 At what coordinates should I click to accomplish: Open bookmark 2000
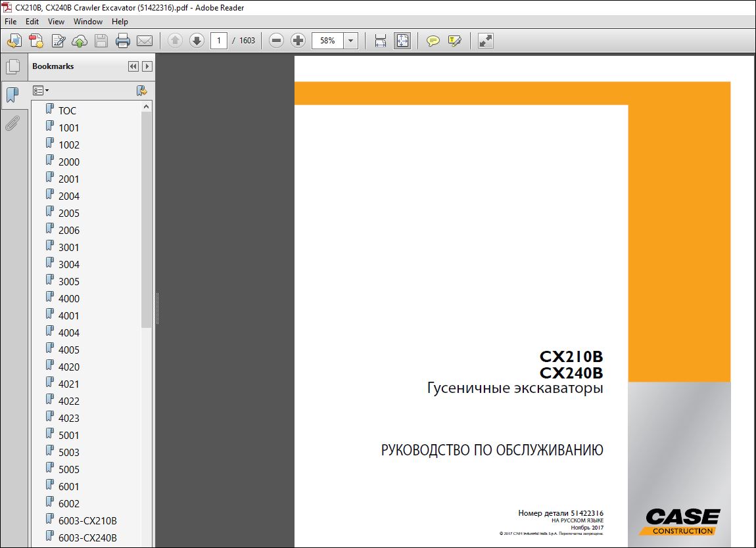pos(69,162)
